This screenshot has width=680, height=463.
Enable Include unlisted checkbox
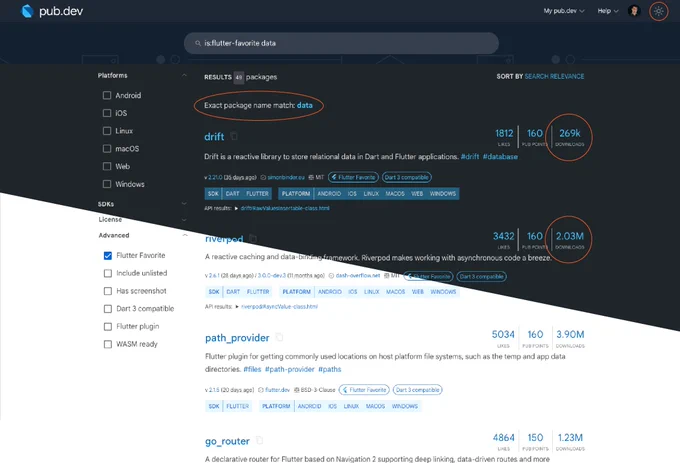click(x=108, y=273)
